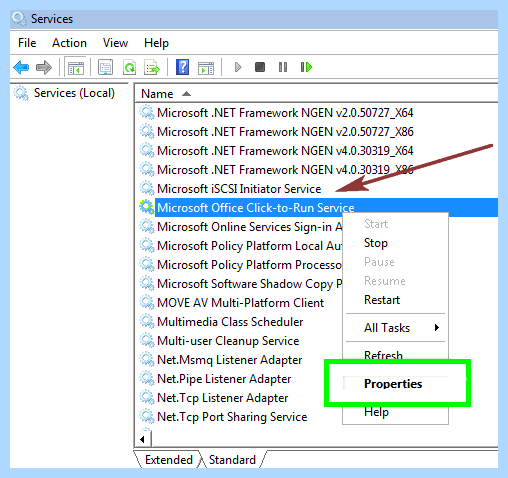Click gear icon of Net.Tcp Port Sharing Service
This screenshot has height=478, width=508.
pyautogui.click(x=147, y=417)
